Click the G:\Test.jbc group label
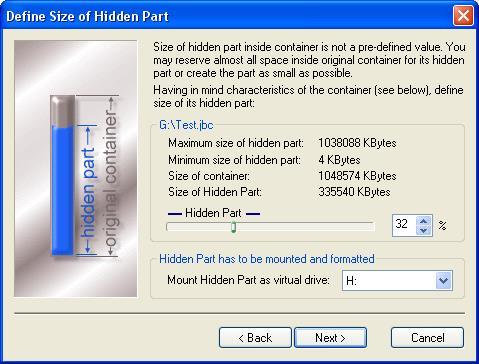 pyautogui.click(x=186, y=125)
